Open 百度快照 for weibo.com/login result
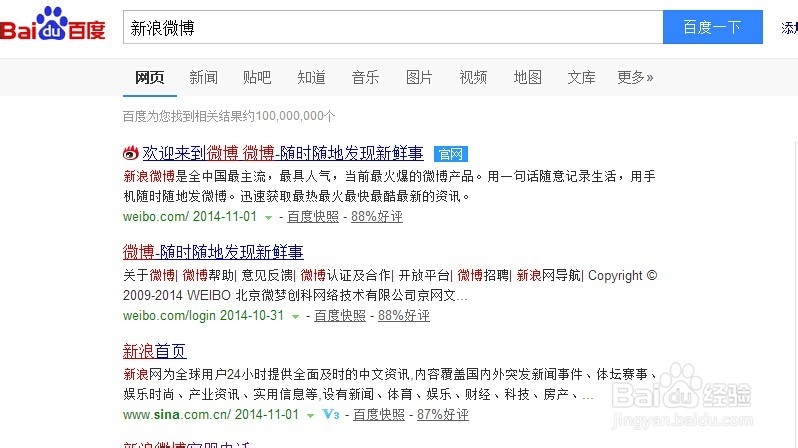The width and height of the screenshot is (798, 448). (x=340, y=316)
